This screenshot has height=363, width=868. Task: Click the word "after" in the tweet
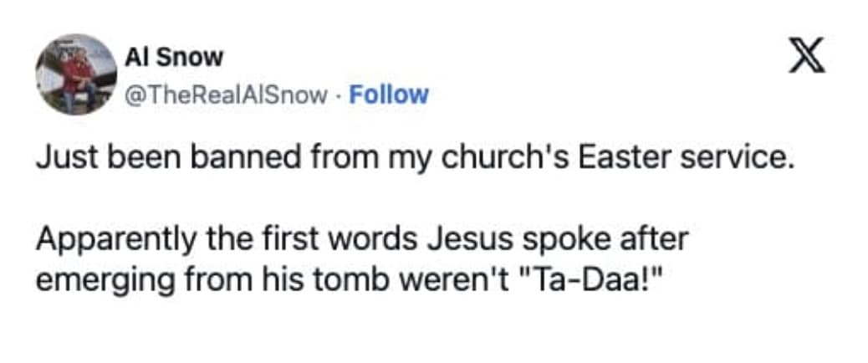tap(656, 238)
